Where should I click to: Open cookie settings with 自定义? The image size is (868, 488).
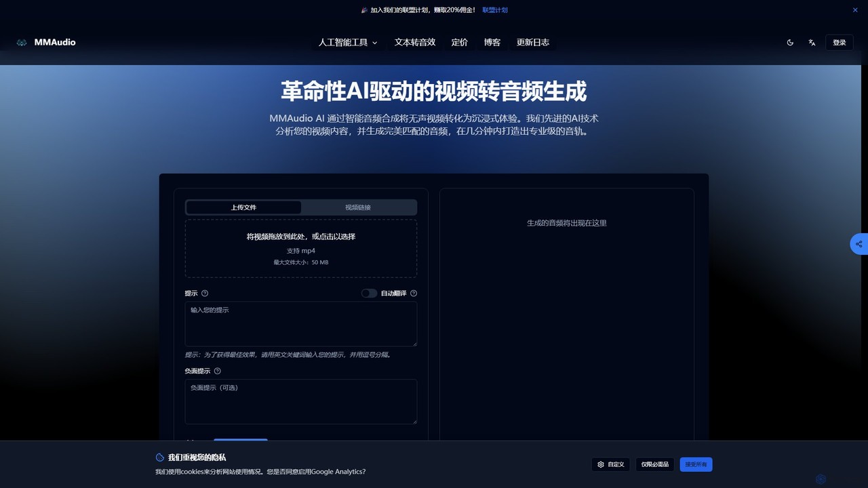(611, 464)
